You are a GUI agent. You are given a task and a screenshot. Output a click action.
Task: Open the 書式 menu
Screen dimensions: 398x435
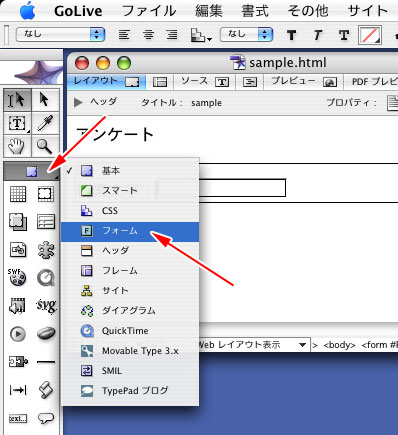tap(255, 11)
